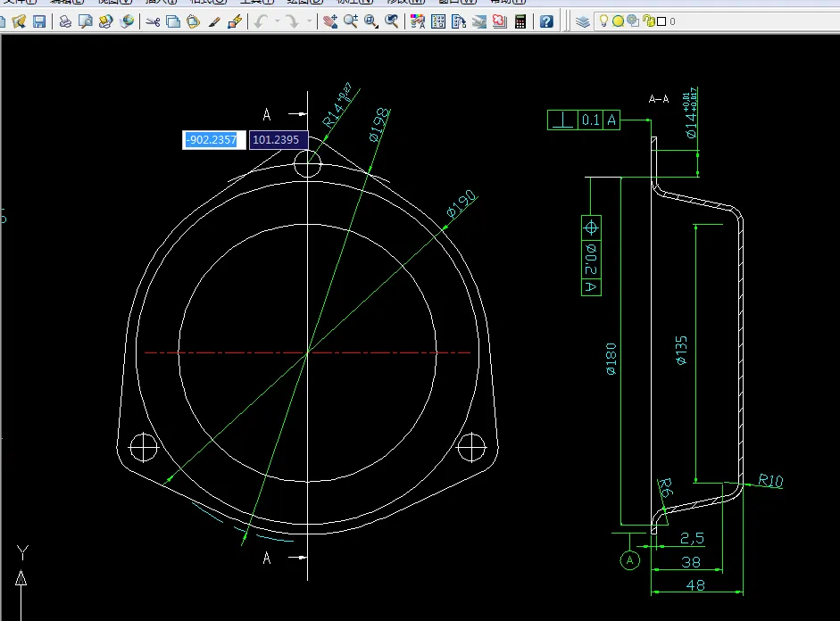Select the red horizontal centerline
The height and width of the screenshot is (621, 840).
pos(307,352)
